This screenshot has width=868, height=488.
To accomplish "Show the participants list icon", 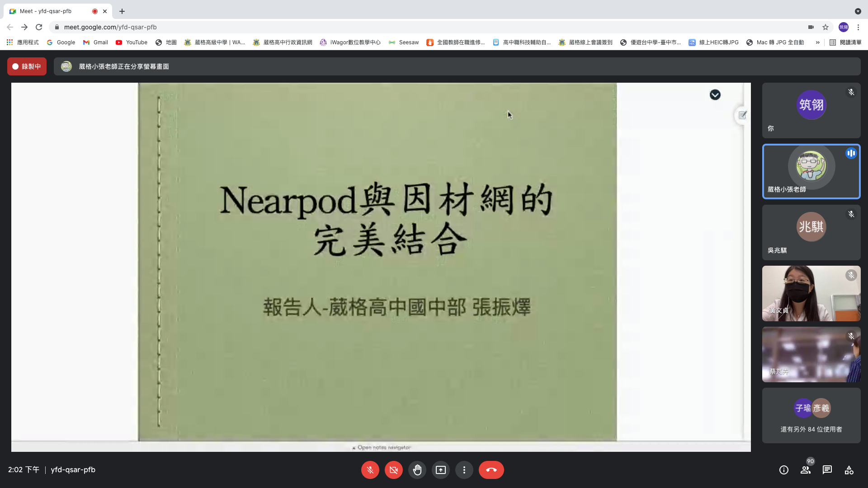I will (805, 470).
